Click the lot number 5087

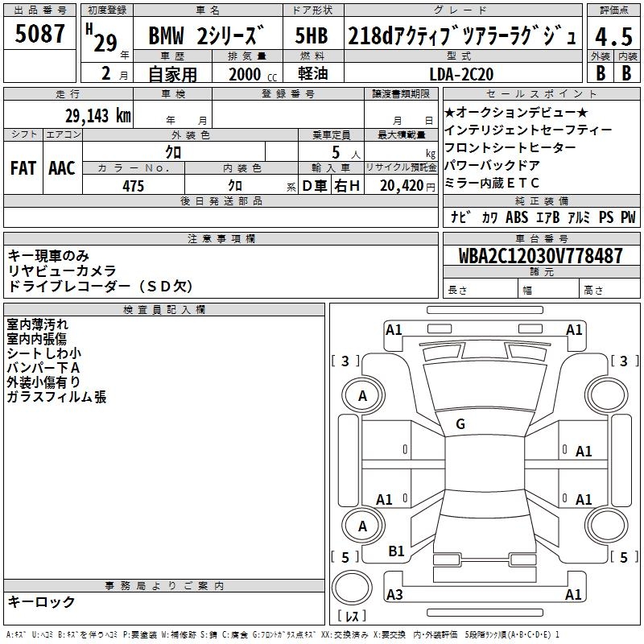click(x=39, y=34)
